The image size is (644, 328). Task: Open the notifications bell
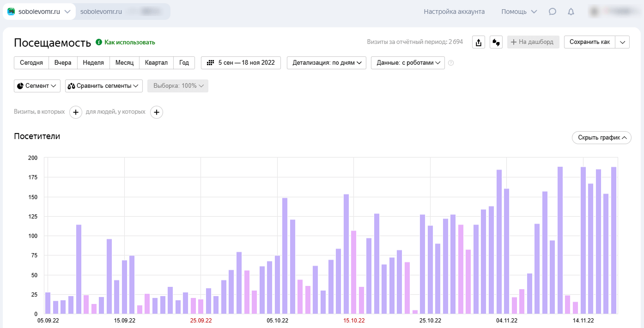point(571,12)
